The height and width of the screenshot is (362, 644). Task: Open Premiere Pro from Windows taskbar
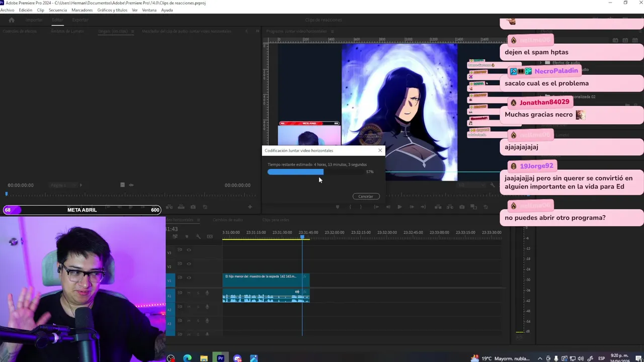(x=220, y=358)
